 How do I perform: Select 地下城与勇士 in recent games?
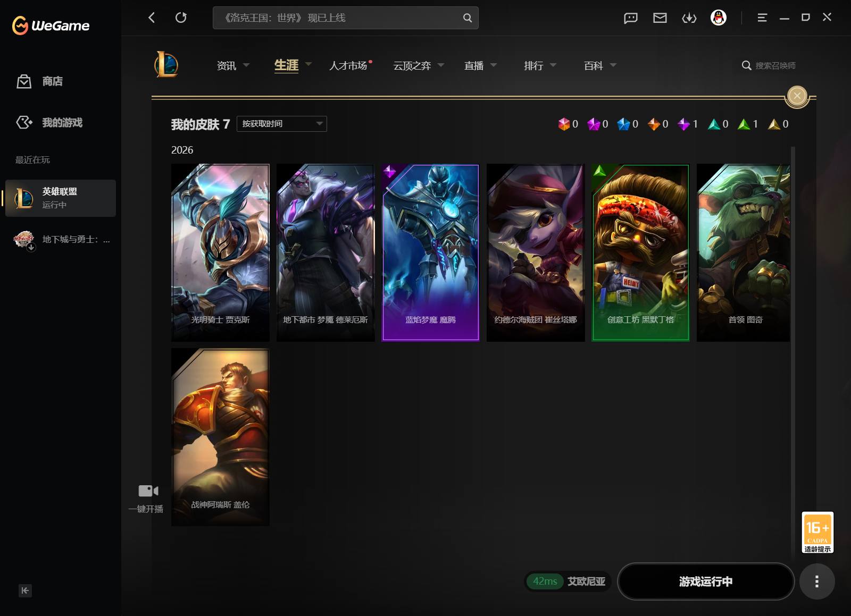[x=61, y=240]
